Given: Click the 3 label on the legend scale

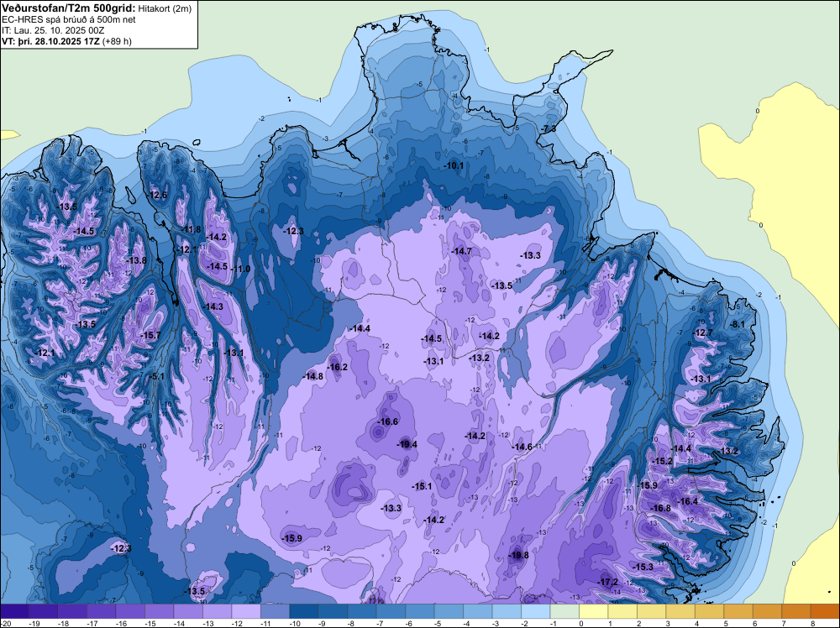Looking at the screenshot, I should click(x=668, y=623).
